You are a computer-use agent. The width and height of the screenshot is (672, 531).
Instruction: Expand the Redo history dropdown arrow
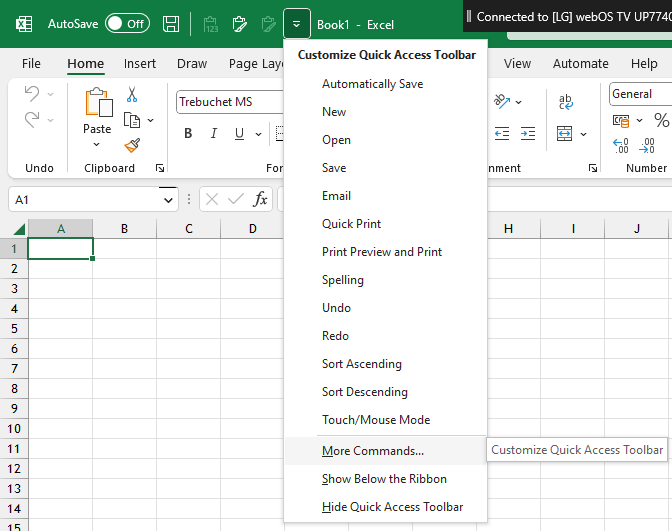pyautogui.click(x=51, y=120)
